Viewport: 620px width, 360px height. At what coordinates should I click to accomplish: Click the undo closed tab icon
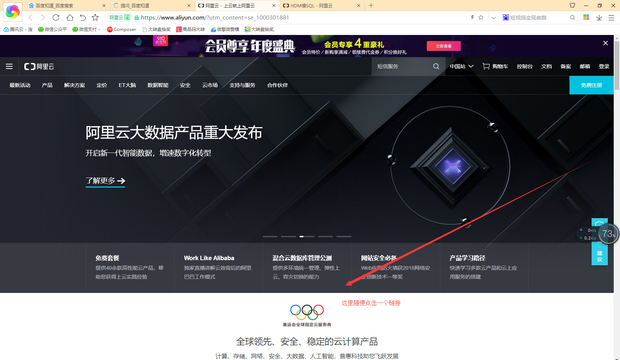(x=83, y=17)
